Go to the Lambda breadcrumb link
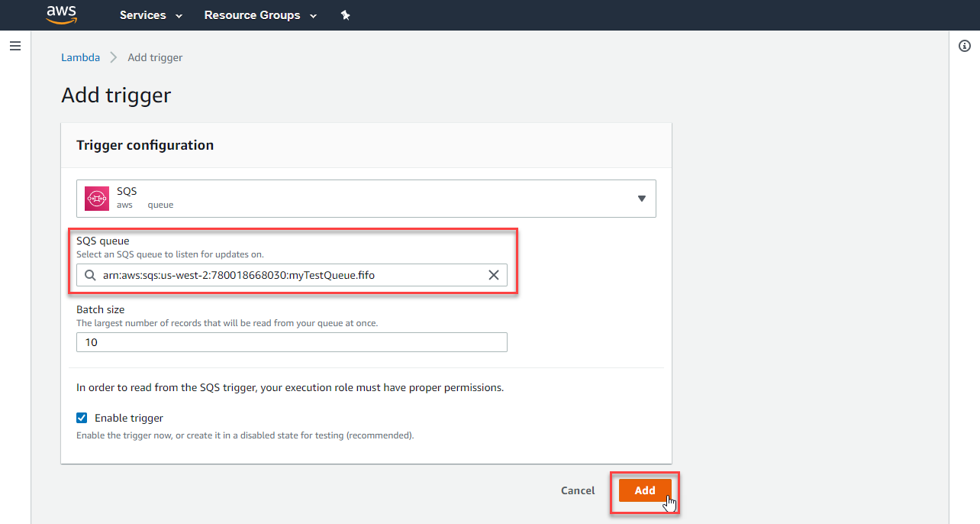Viewport: 980px width, 524px height. pos(80,57)
